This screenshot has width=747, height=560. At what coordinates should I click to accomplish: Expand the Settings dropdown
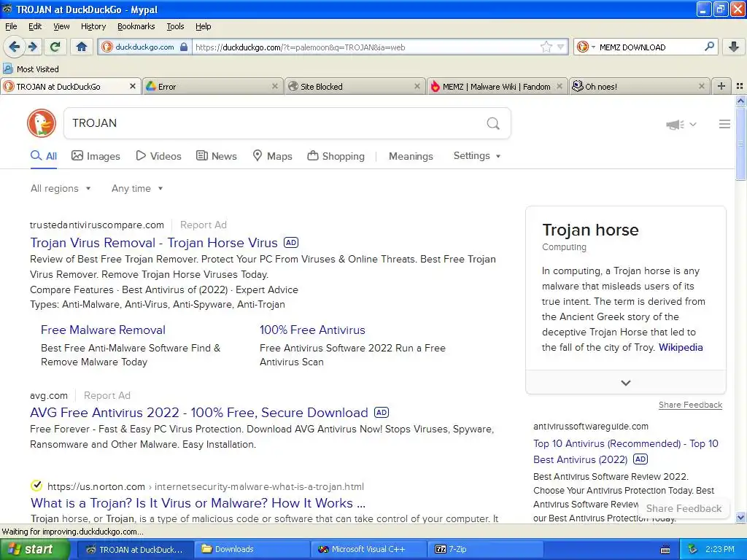[477, 156]
